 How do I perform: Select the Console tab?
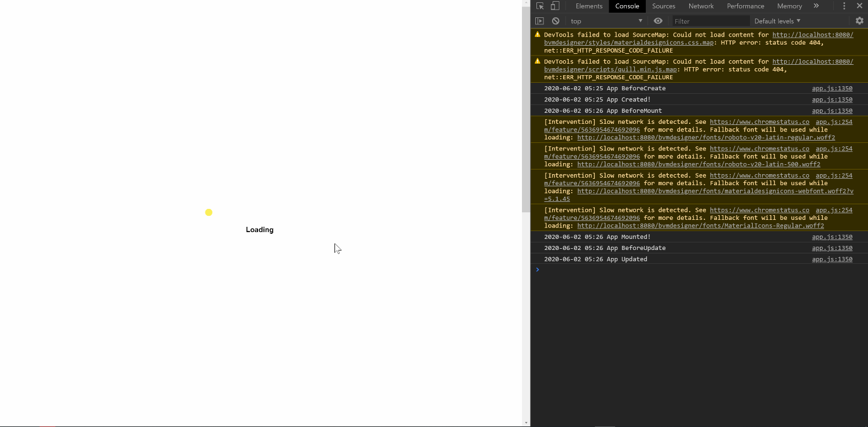(627, 6)
